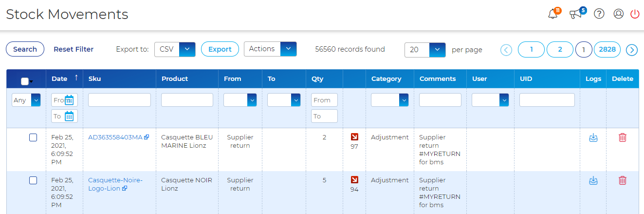Screen dimensions: 644x214
Task: Toggle the select-all checkbox in table header
Action: [25, 81]
